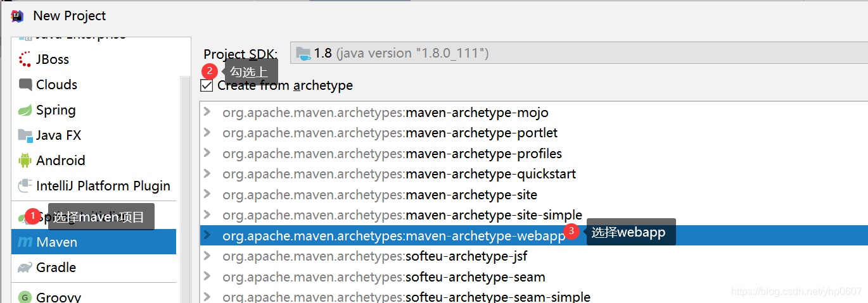Image resolution: width=868 pixels, height=303 pixels.
Task: Select the maven-archetype-site-simple archetype
Action: coord(533,215)
